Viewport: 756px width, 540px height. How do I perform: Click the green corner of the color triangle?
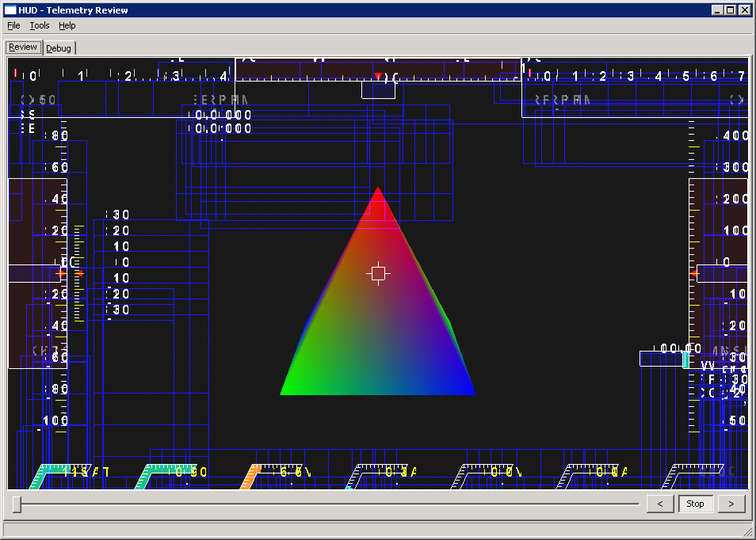pos(288,390)
